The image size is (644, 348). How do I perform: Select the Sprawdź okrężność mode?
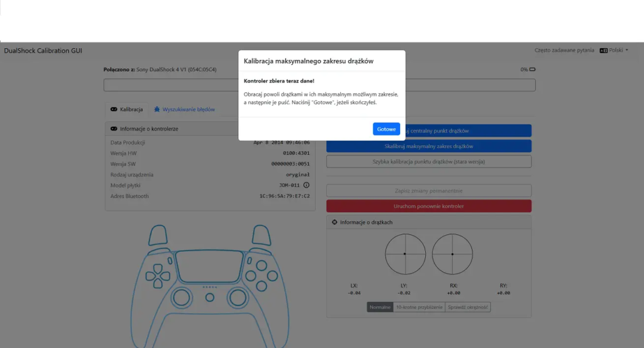pyautogui.click(x=468, y=307)
